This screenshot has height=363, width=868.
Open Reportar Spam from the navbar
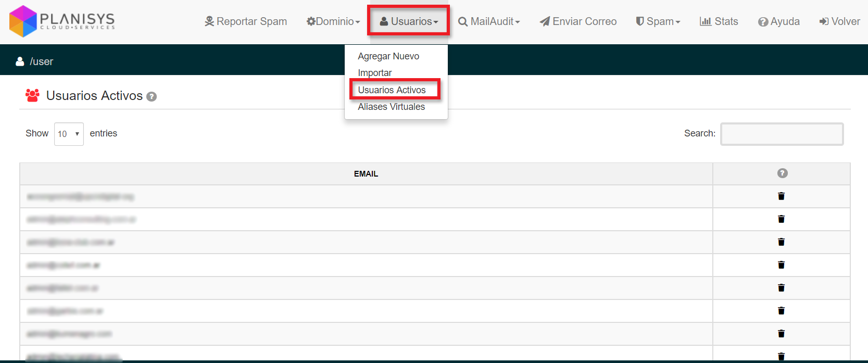[246, 21]
